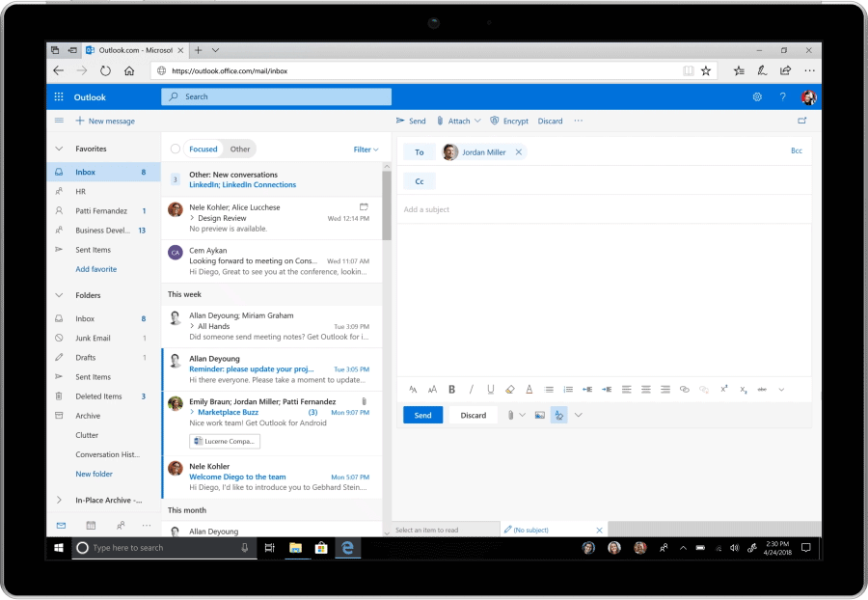Insert pictures inline icon
This screenshot has width=868, height=600.
540,415
